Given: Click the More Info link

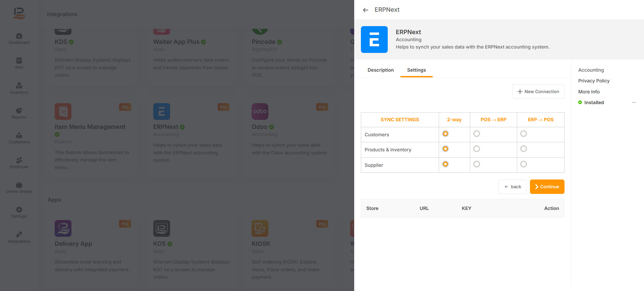Looking at the screenshot, I should click(589, 92).
